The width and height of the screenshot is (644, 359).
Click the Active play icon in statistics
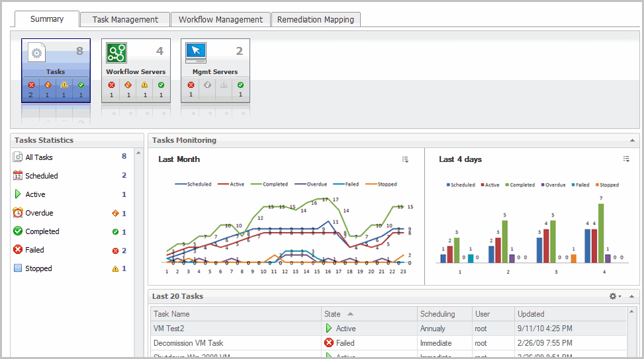coord(18,194)
